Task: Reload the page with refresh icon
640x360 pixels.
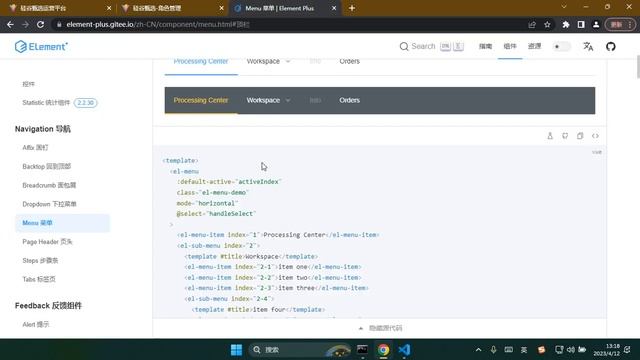Action: coord(40,24)
